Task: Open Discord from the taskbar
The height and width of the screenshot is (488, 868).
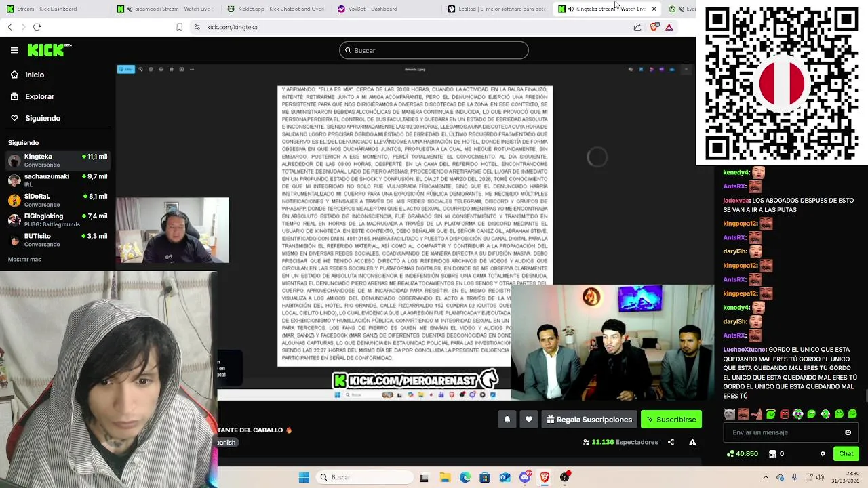Action: pyautogui.click(x=524, y=477)
